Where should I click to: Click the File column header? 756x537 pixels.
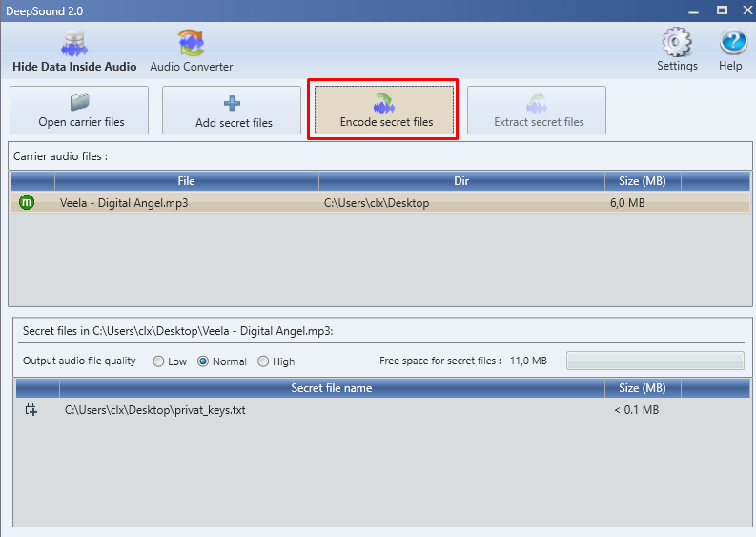[187, 181]
